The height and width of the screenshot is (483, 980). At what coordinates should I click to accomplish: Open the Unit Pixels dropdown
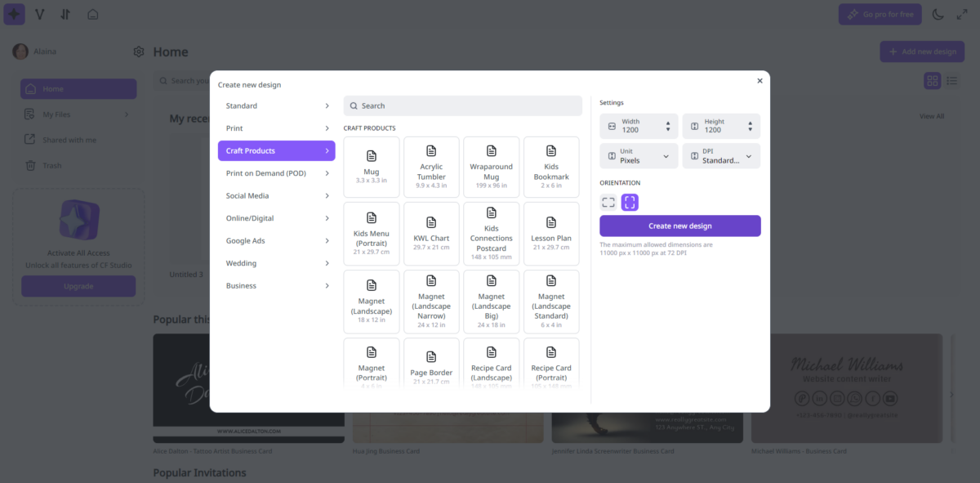point(639,156)
